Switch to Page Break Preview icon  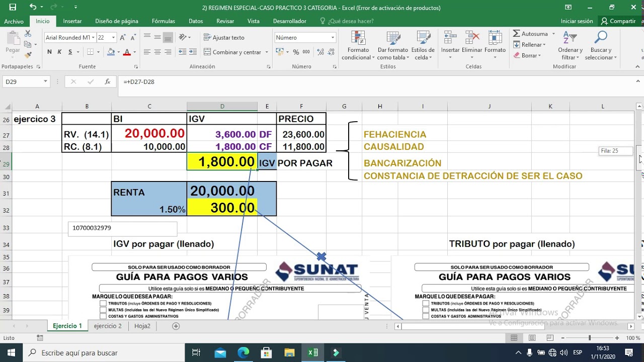point(550,338)
